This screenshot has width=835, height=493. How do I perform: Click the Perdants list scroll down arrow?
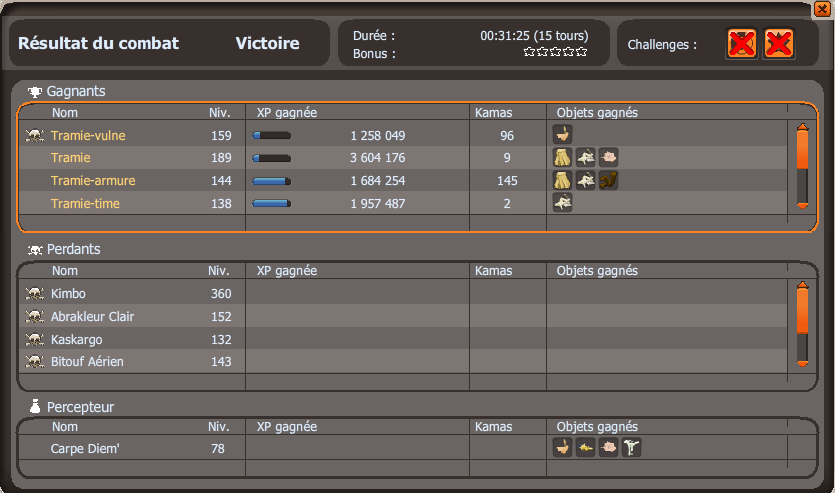(x=803, y=364)
